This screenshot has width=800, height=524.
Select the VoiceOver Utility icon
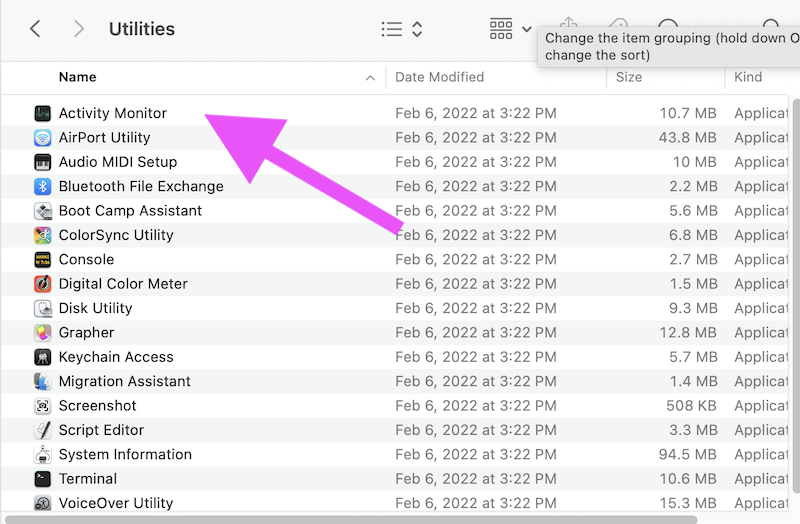42,504
